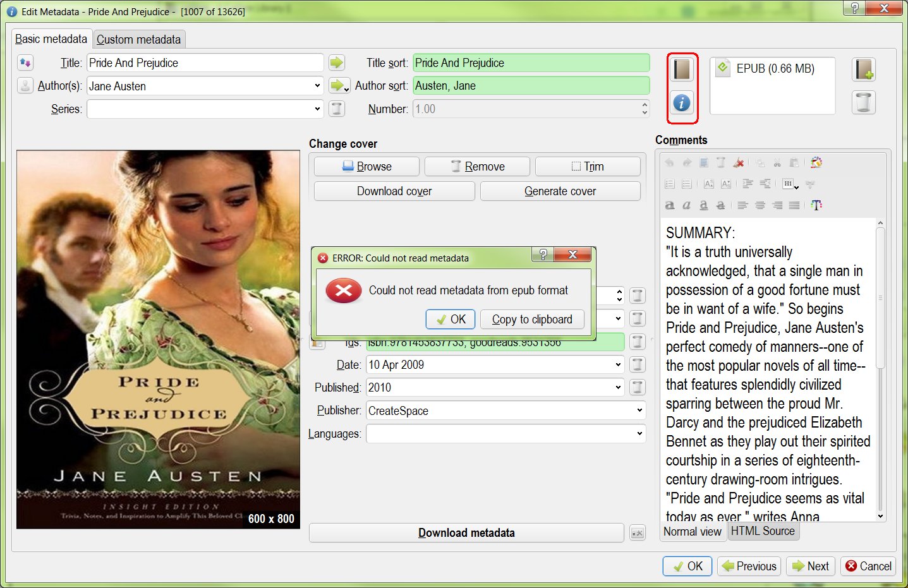The height and width of the screenshot is (588, 908).
Task: Click the paint bucket background color icon
Action: point(816,163)
